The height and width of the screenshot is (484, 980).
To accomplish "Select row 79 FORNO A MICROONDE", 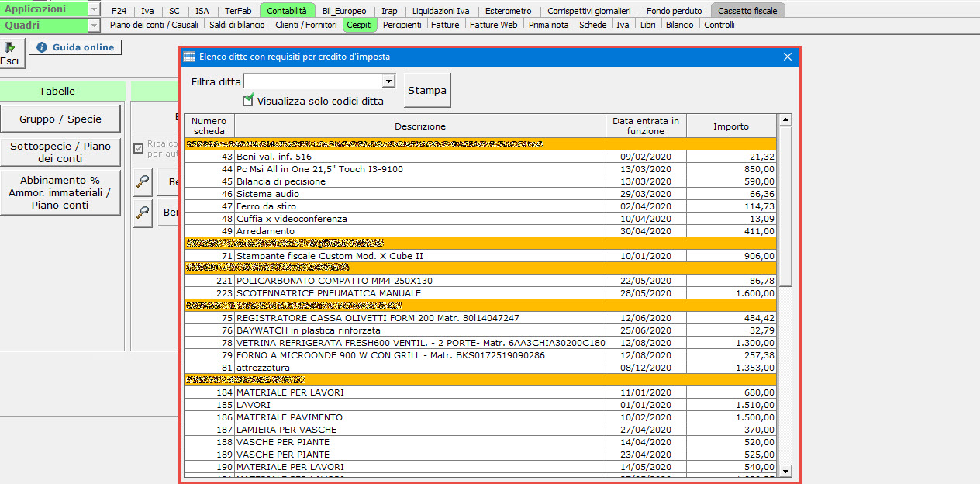I will [x=480, y=355].
